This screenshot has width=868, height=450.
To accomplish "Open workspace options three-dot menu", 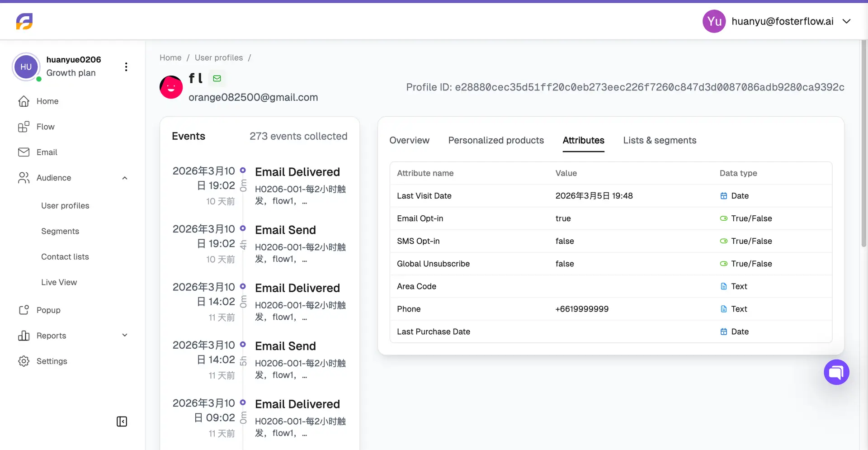I will [126, 67].
